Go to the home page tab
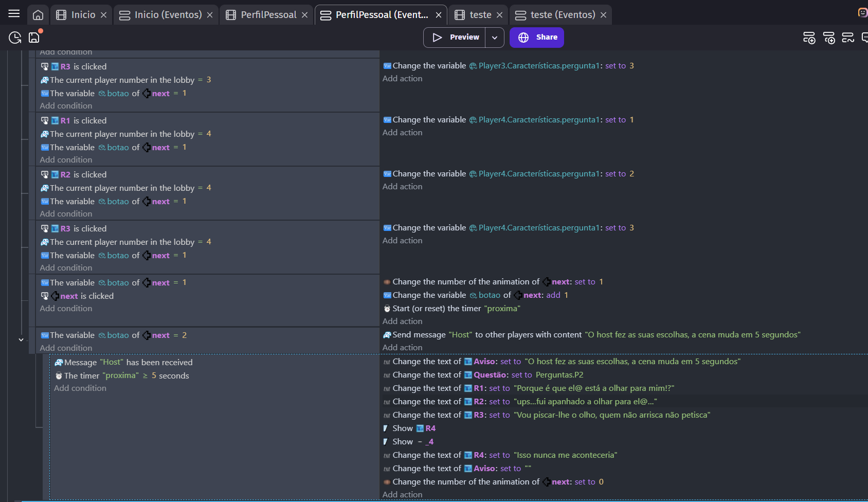 point(38,15)
